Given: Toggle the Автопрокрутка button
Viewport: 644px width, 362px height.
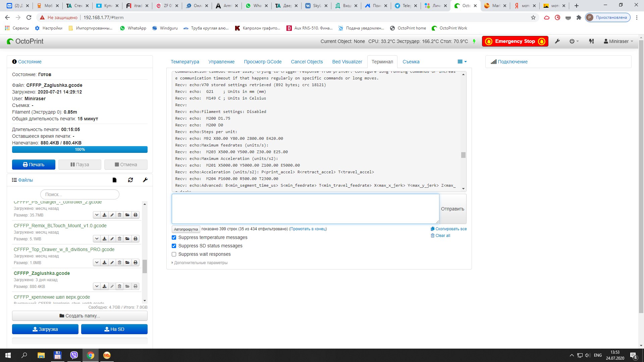Looking at the screenshot, I should coord(186,229).
